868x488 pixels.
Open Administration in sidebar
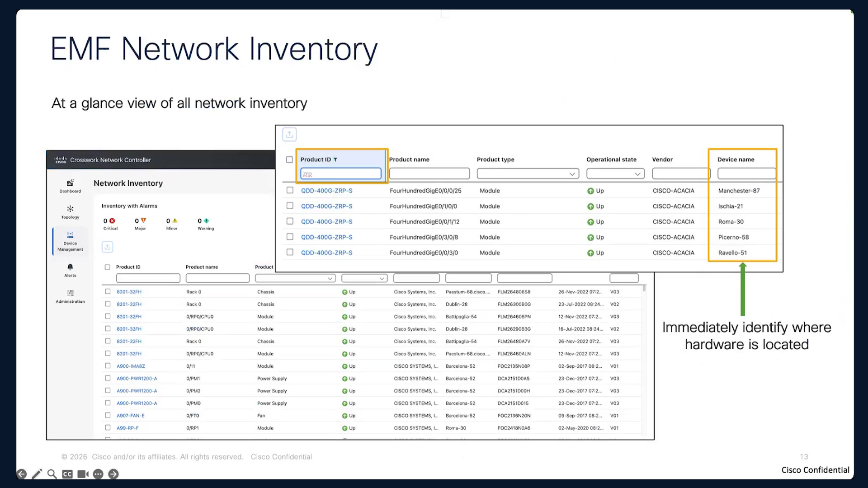pos(70,296)
